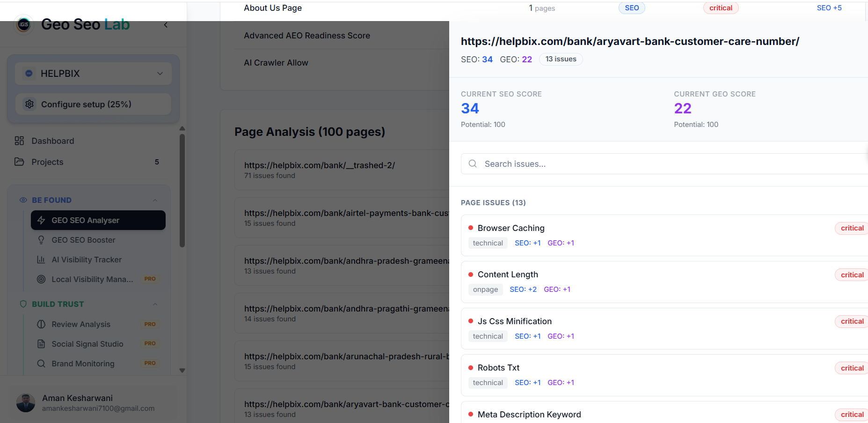Collapse the BE FOUND section
Image resolution: width=868 pixels, height=423 pixels.
(x=155, y=200)
